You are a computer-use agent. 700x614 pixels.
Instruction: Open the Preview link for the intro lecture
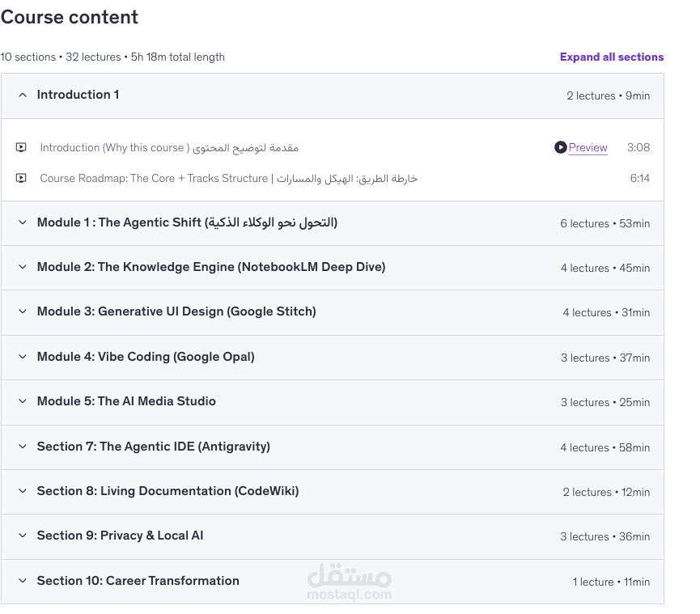[x=588, y=147]
